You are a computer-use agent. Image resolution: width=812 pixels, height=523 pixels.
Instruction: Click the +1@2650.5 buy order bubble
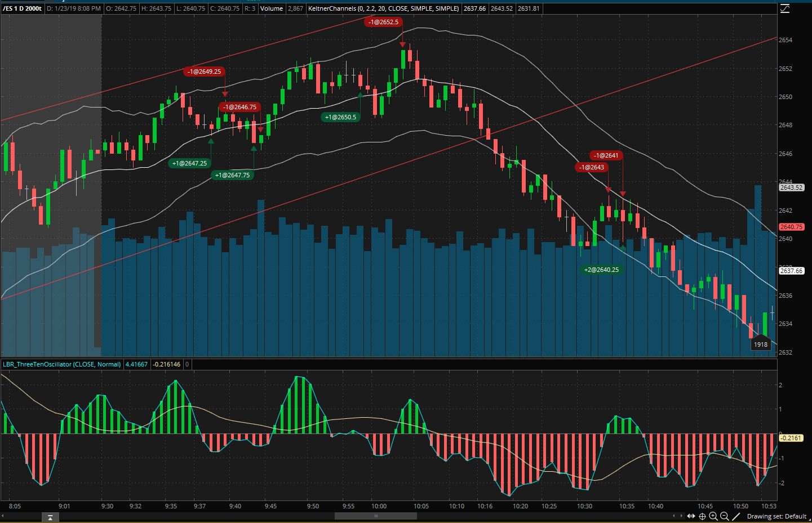tap(340, 117)
